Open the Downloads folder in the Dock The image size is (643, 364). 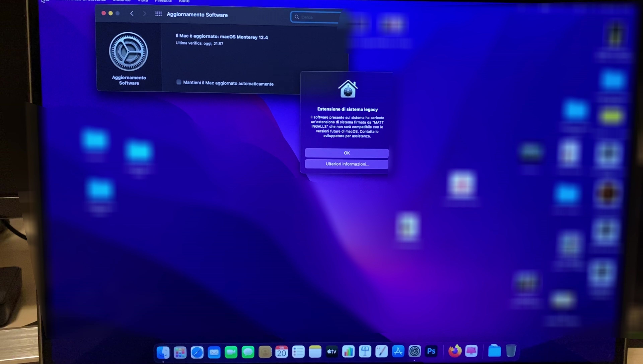pyautogui.click(x=494, y=350)
